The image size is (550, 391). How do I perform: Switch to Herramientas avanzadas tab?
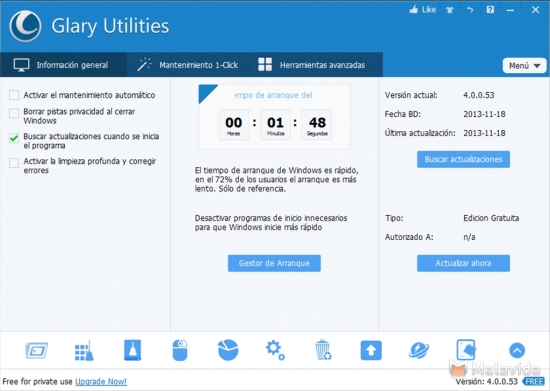pos(318,65)
